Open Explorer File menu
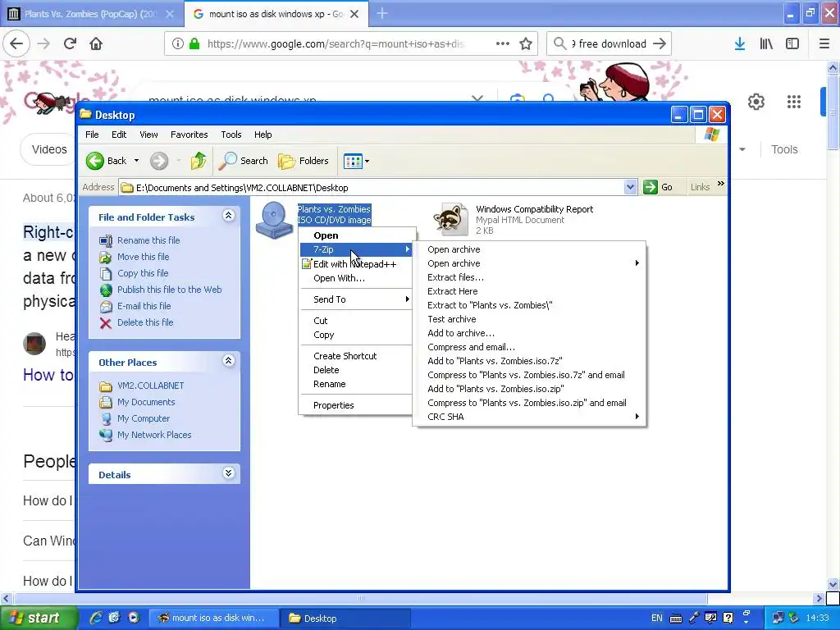The width and height of the screenshot is (840, 630). 92,135
